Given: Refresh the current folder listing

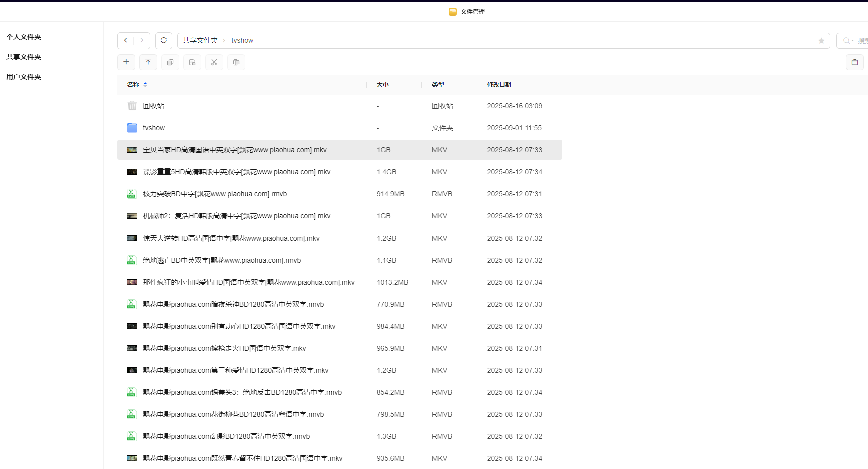Looking at the screenshot, I should tap(164, 40).
